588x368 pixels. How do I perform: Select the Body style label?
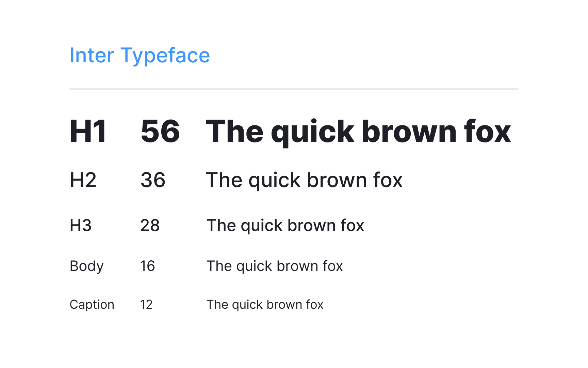[x=87, y=266]
